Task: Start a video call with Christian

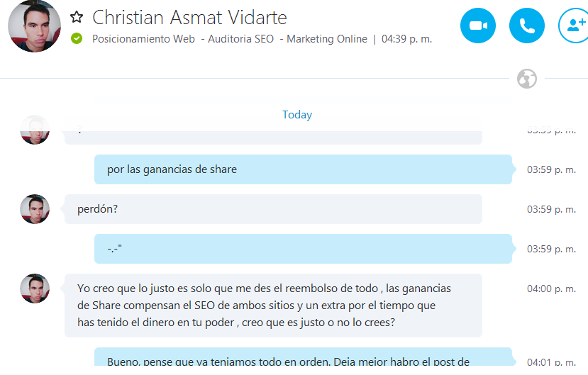Action: [478, 26]
